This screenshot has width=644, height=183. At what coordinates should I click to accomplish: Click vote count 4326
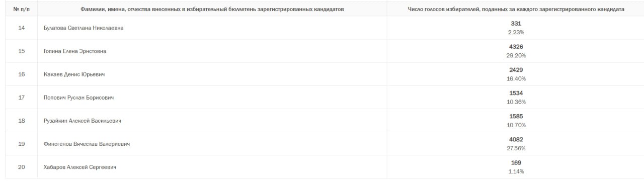[x=516, y=47]
